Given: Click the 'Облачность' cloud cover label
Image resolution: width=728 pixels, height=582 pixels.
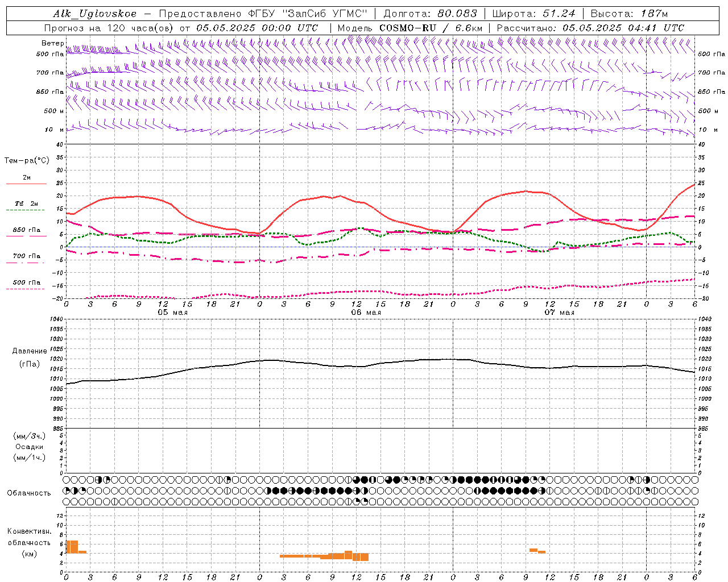Looking at the screenshot, I should point(29,493).
